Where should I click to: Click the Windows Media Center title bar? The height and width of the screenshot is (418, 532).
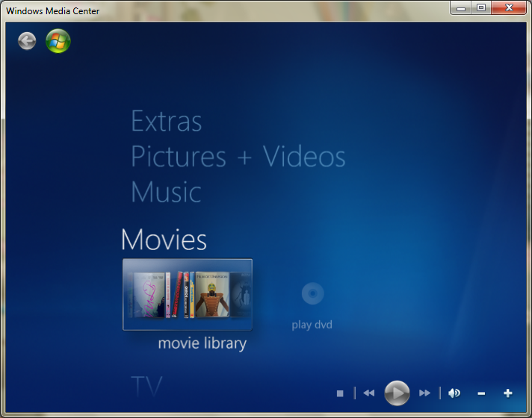224,10
